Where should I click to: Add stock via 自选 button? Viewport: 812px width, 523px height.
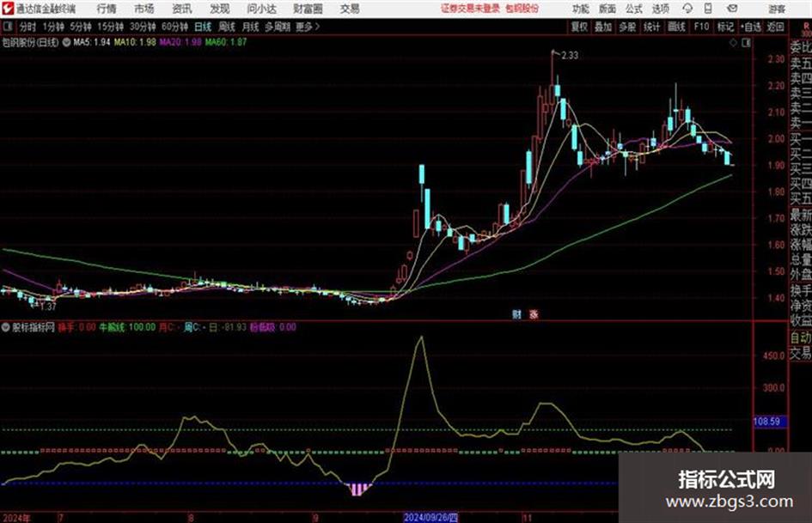[750, 27]
